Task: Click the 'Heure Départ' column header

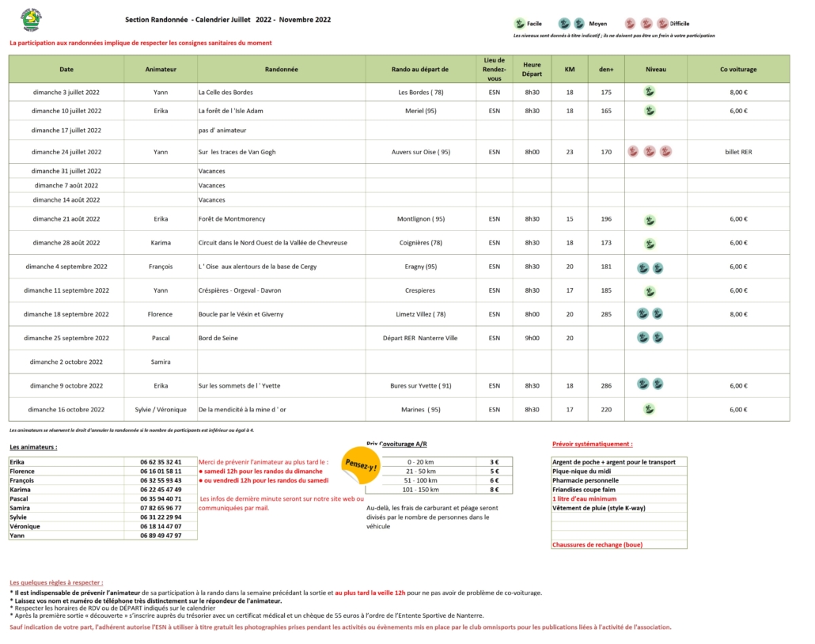Action: click(x=532, y=69)
